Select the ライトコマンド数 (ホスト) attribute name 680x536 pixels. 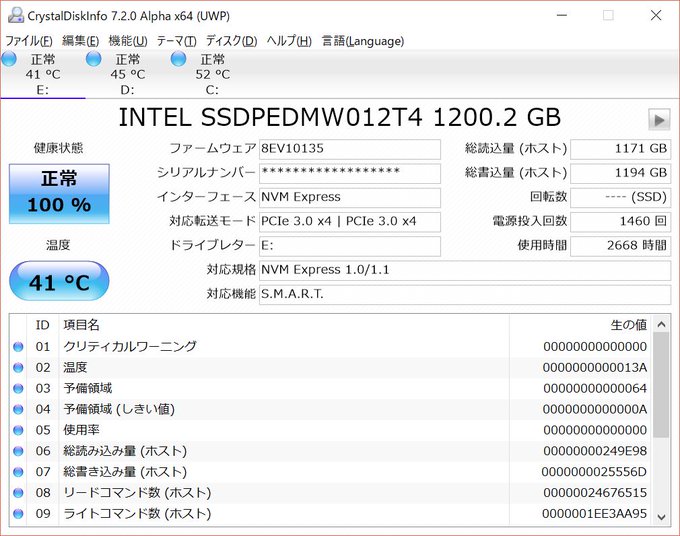[x=137, y=513]
